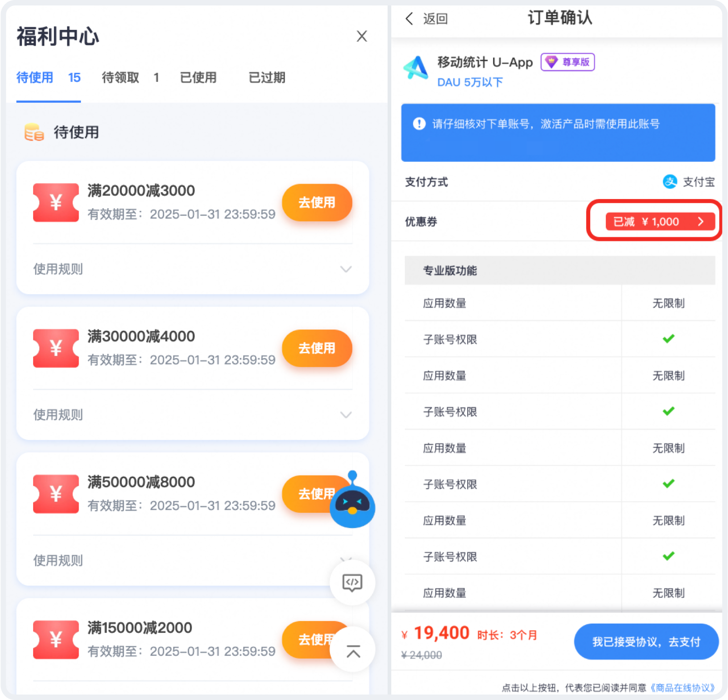Open the coupon selector showing 已减 ¥1,000
This screenshot has width=728, height=700.
660,221
